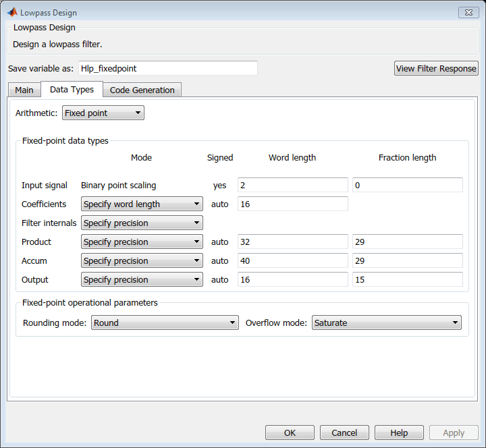Open the Filter internals dropdown
This screenshot has width=486, height=448.
[142, 223]
